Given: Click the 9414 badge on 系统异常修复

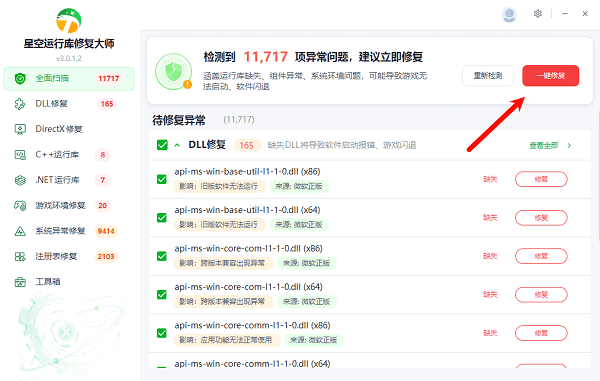Looking at the screenshot, I should 106,231.
